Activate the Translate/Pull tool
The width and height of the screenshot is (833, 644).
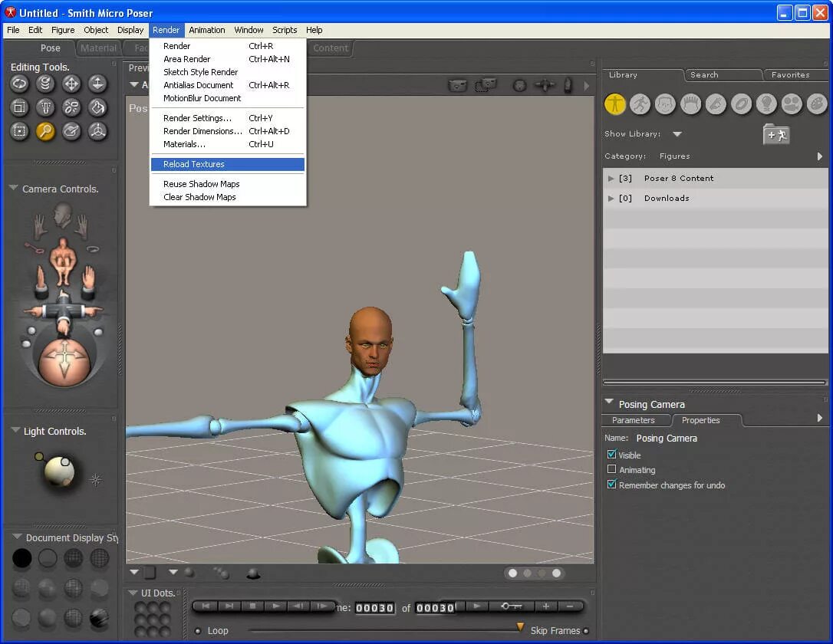tap(71, 84)
